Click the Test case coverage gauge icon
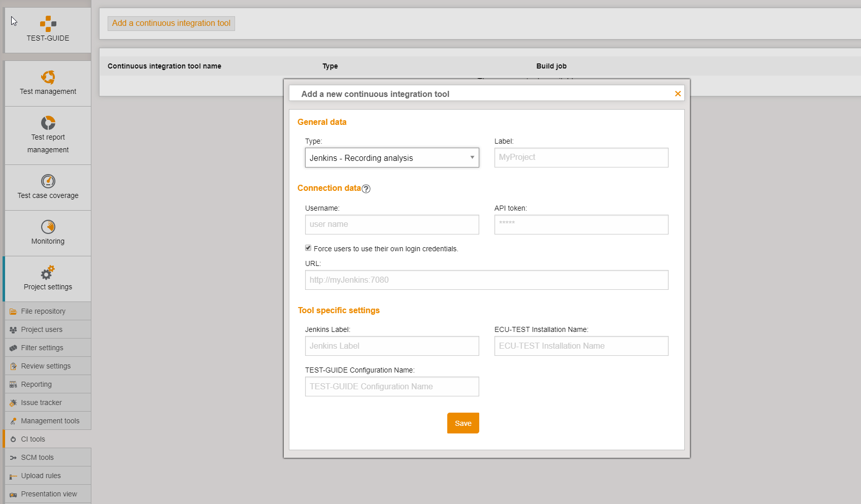Viewport: 861px width, 504px height. point(48,181)
